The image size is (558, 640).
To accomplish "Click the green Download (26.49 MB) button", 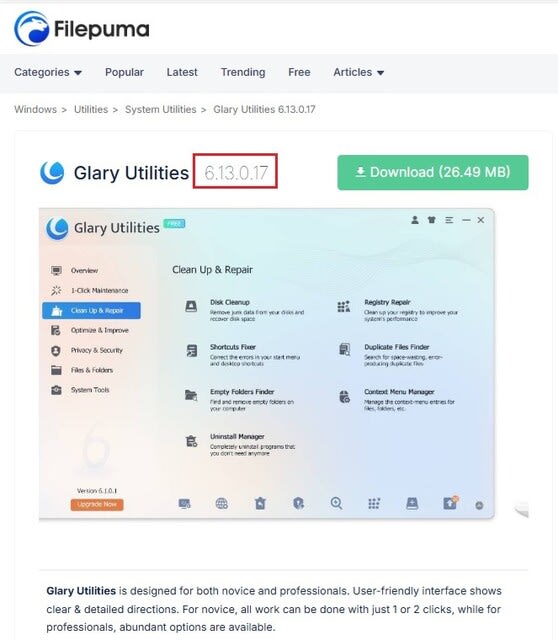I will (x=433, y=172).
